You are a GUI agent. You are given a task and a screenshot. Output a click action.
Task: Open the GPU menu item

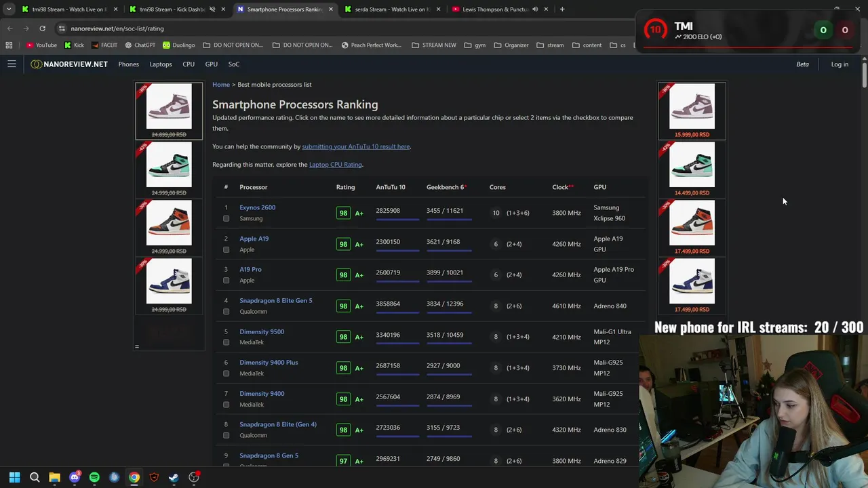coord(212,64)
